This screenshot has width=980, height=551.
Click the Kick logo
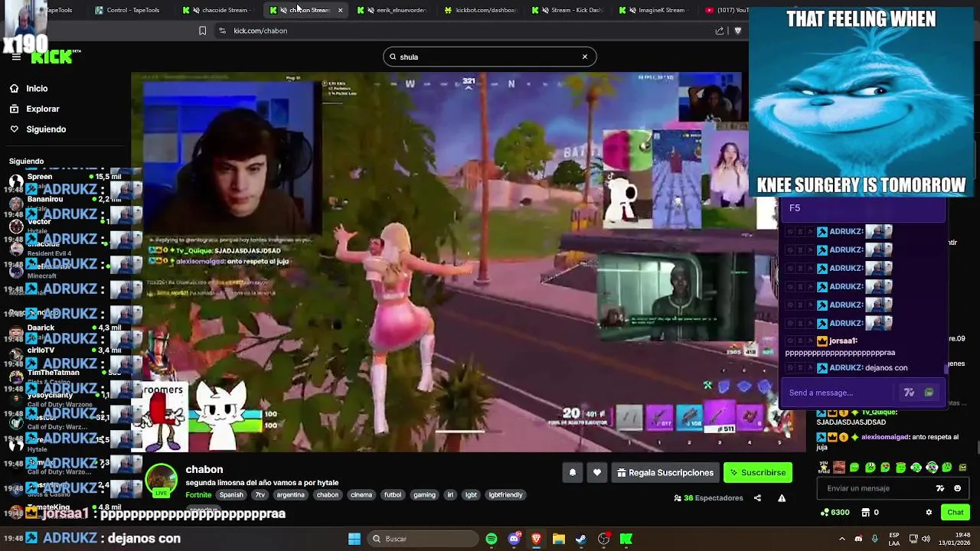[x=52, y=57]
